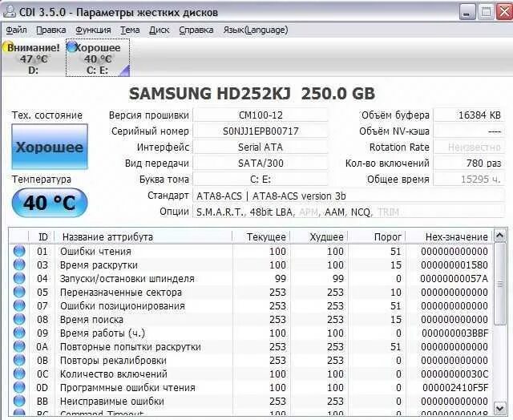Image resolution: width=513 pixels, height=420 pixels.
Task: Minimize the CDI window
Action: (467, 12)
